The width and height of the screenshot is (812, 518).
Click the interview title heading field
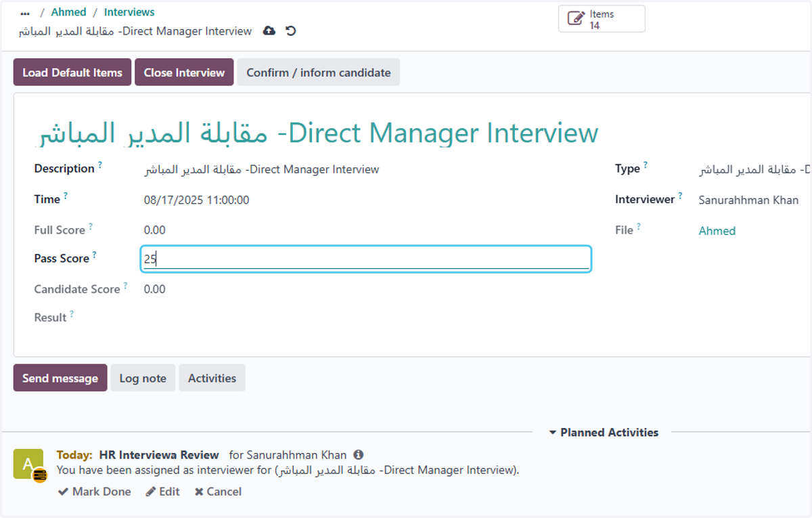(x=316, y=133)
